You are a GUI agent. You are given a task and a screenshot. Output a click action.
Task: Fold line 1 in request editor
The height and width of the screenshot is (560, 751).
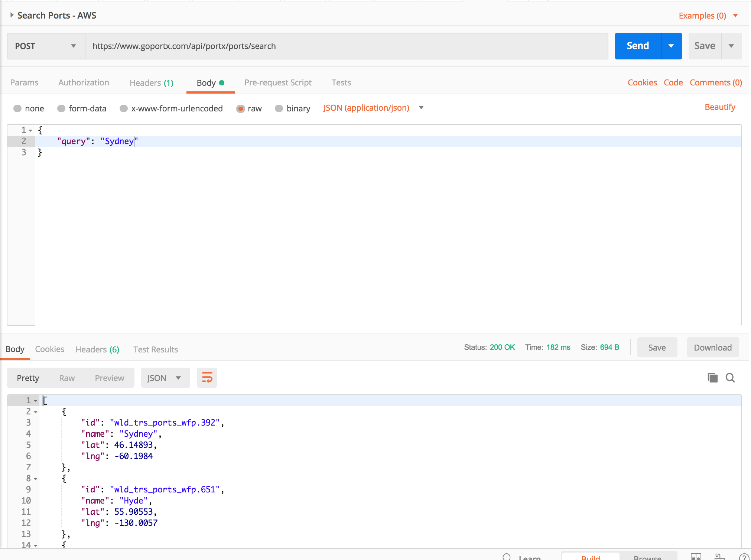(x=30, y=130)
